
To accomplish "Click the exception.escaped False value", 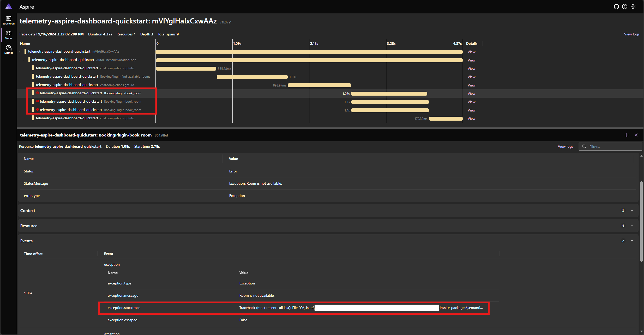I will click(243, 320).
